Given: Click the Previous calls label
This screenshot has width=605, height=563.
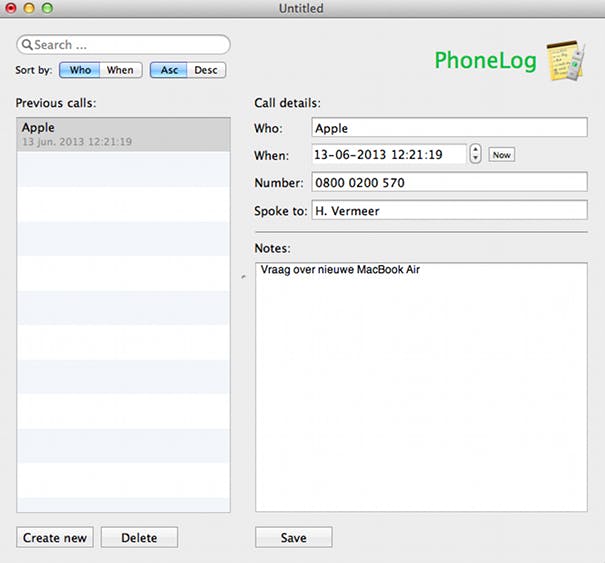Looking at the screenshot, I should [56, 103].
